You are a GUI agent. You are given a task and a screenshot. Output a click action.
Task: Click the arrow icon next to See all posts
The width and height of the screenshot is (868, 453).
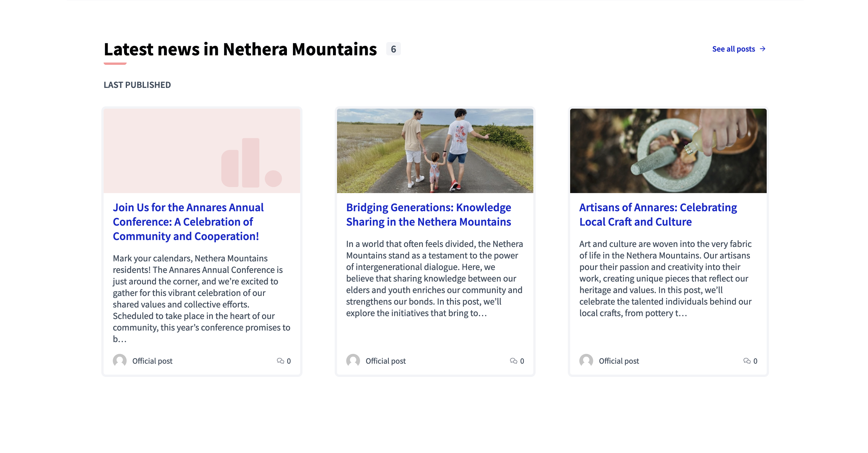(763, 49)
